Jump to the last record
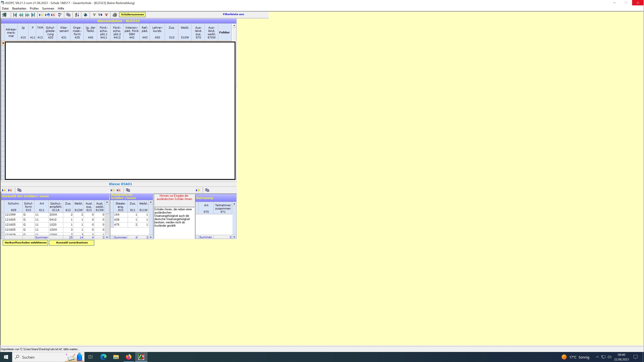 tap(33, 15)
